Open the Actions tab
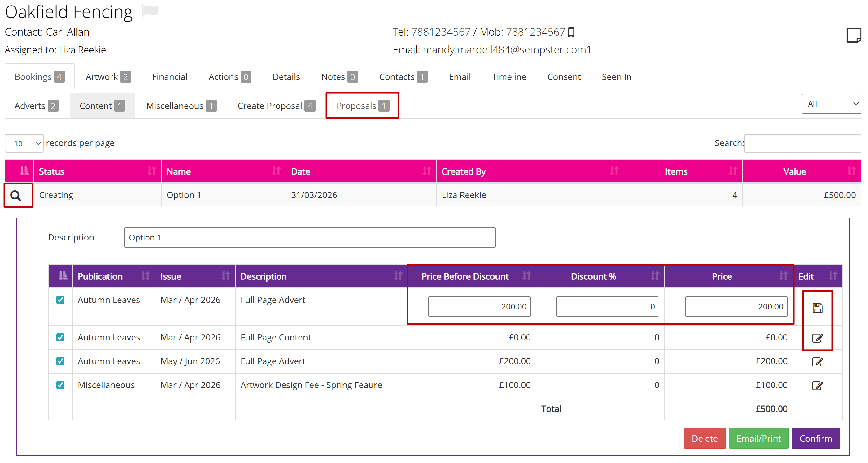 point(230,77)
